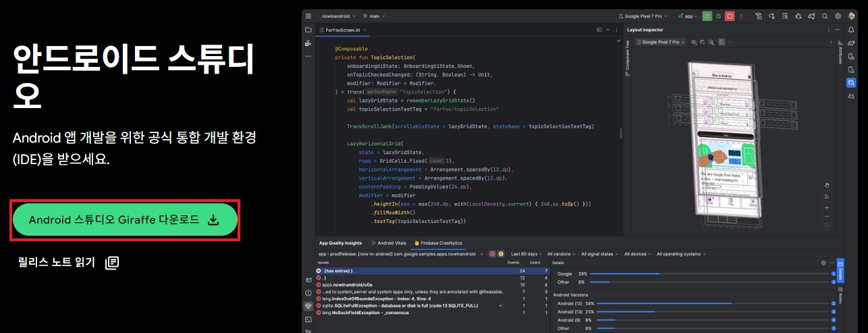Toggle the fatal issues red filter
Viewport: 868px width, 333px height.
[x=493, y=254]
